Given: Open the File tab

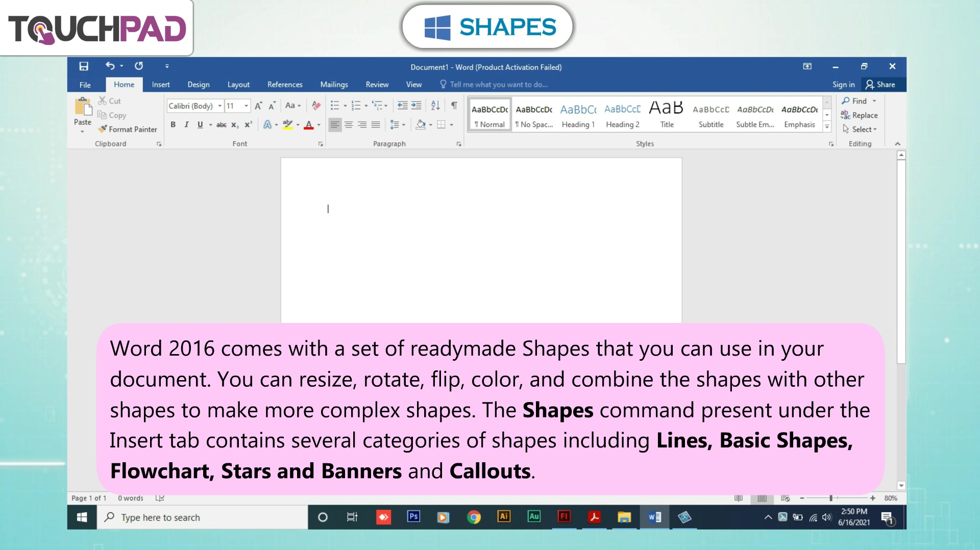Looking at the screenshot, I should point(85,85).
